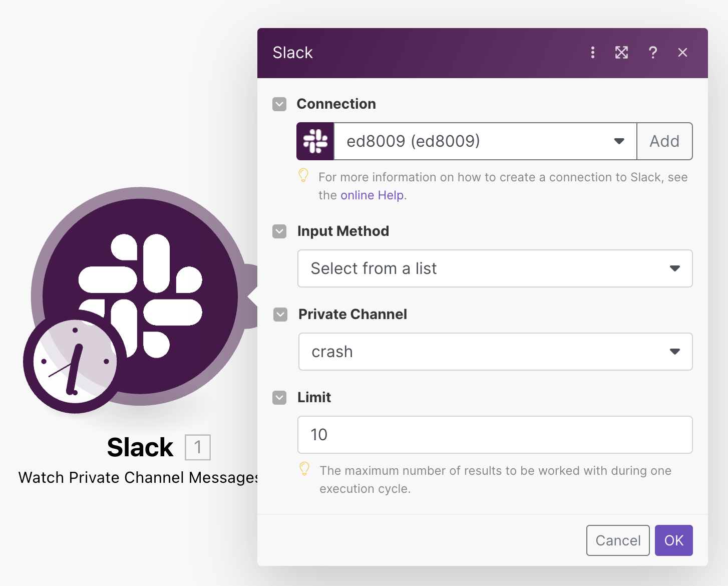Viewport: 728px width, 586px height.
Task: Toggle the Limit section chevron
Action: (279, 398)
